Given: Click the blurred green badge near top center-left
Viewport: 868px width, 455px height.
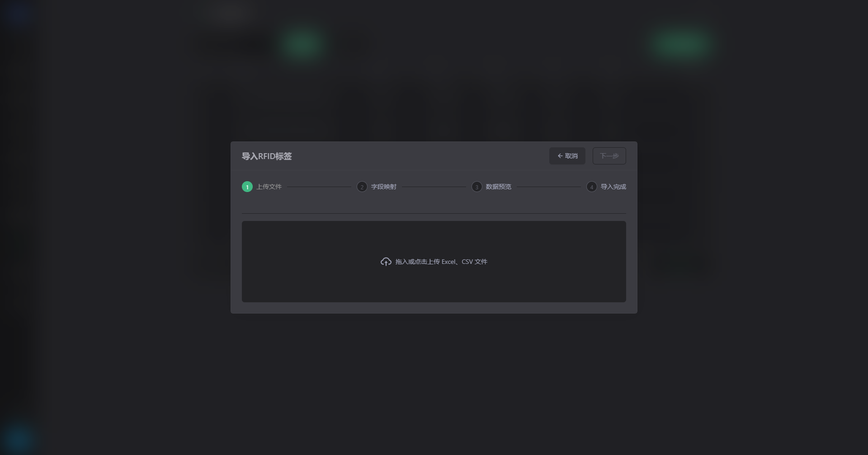Looking at the screenshot, I should click(x=302, y=44).
